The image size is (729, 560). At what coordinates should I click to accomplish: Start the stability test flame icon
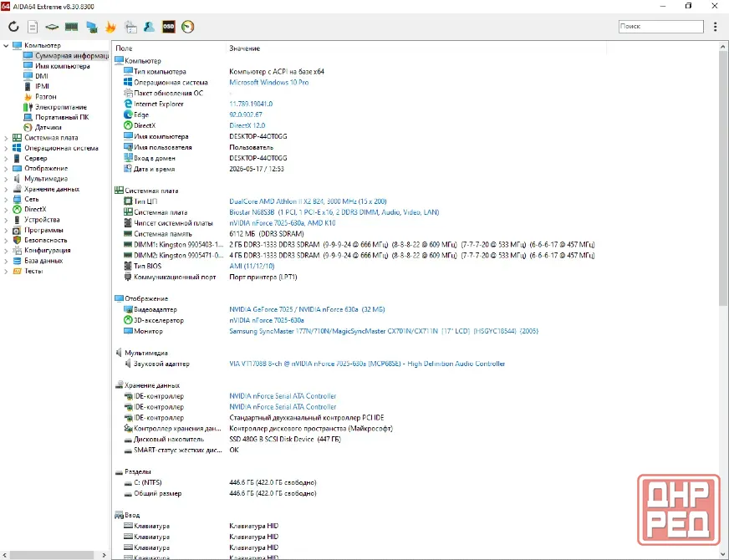(x=110, y=27)
